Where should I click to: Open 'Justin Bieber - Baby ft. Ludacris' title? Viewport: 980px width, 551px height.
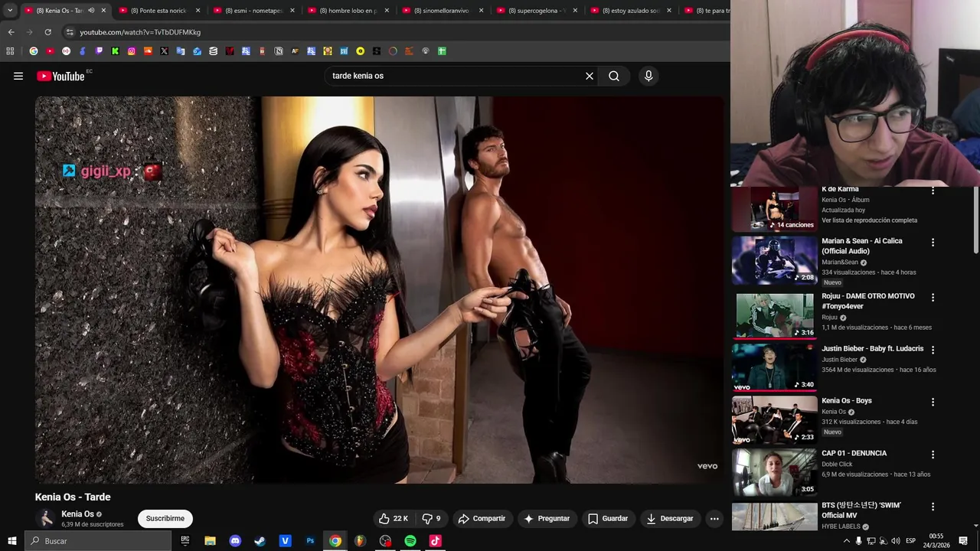click(872, 349)
